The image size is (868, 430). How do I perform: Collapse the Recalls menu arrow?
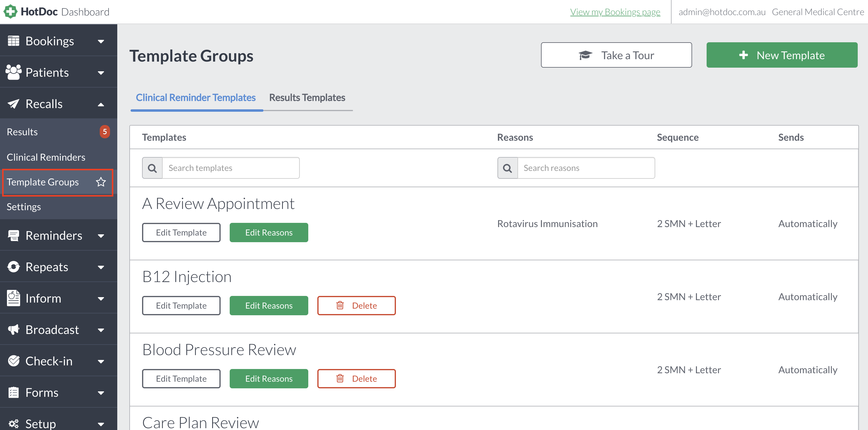point(101,104)
